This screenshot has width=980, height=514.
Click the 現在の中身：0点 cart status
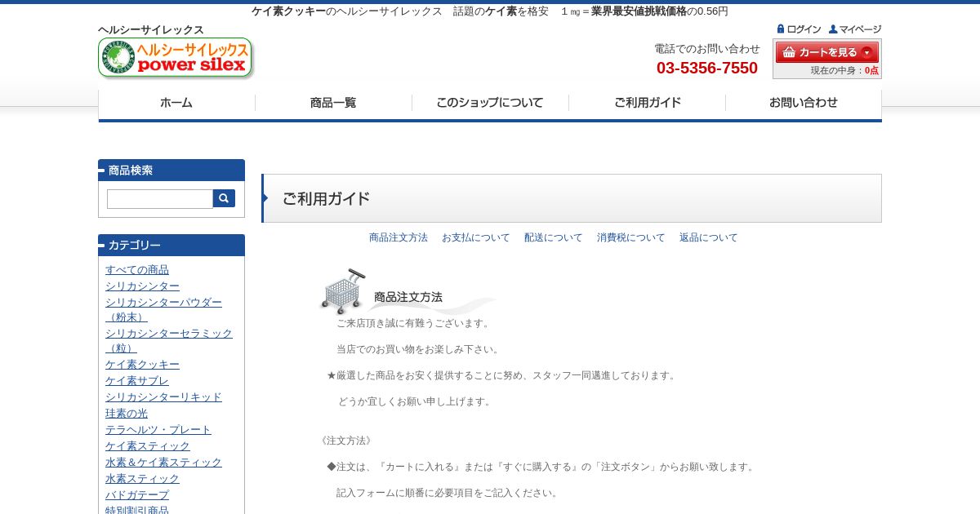pos(844,70)
